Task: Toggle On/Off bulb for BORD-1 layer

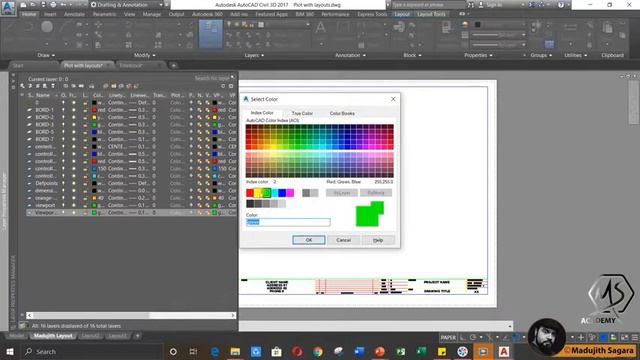Action: click(x=63, y=110)
